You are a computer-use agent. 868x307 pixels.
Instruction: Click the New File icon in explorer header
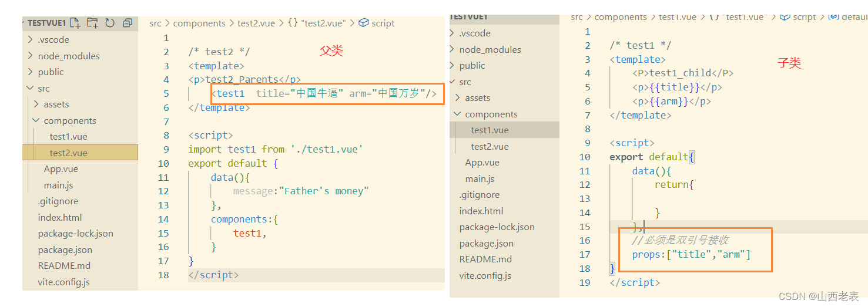click(75, 23)
